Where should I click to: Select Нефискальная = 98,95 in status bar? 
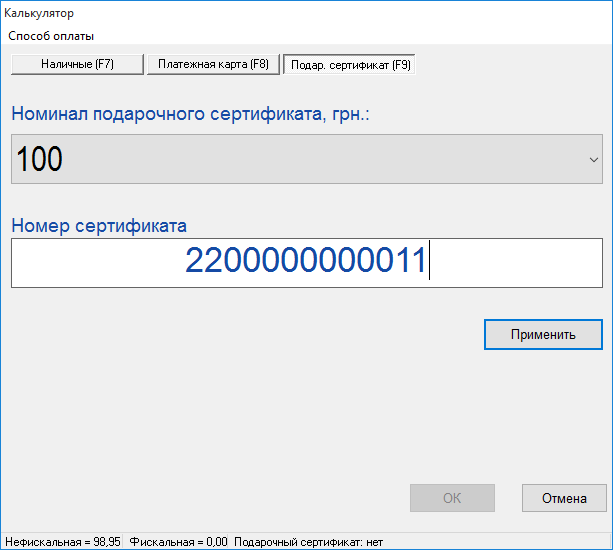(62, 541)
